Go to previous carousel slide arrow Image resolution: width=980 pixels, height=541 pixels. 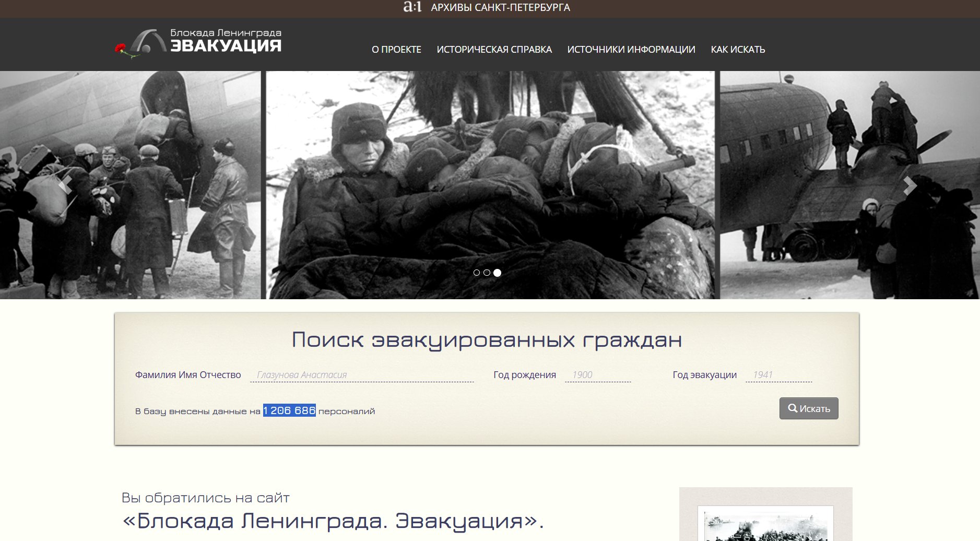pyautogui.click(x=66, y=185)
